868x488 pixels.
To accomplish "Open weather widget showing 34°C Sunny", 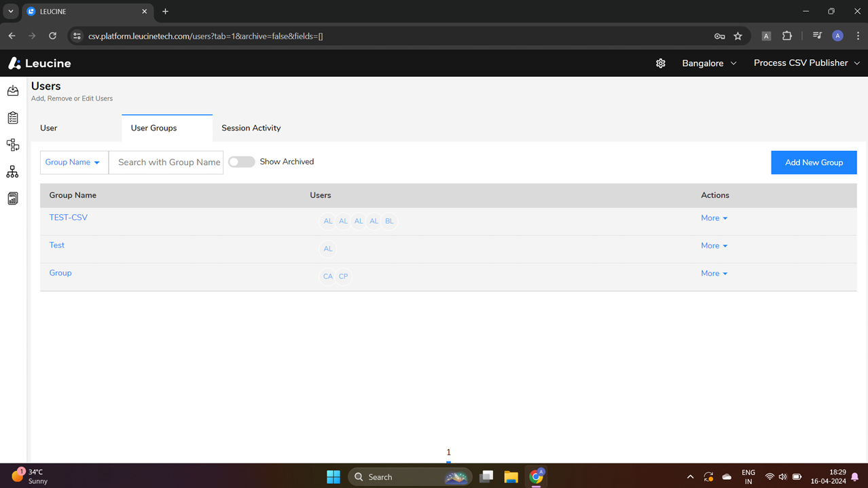I will 31,476.
